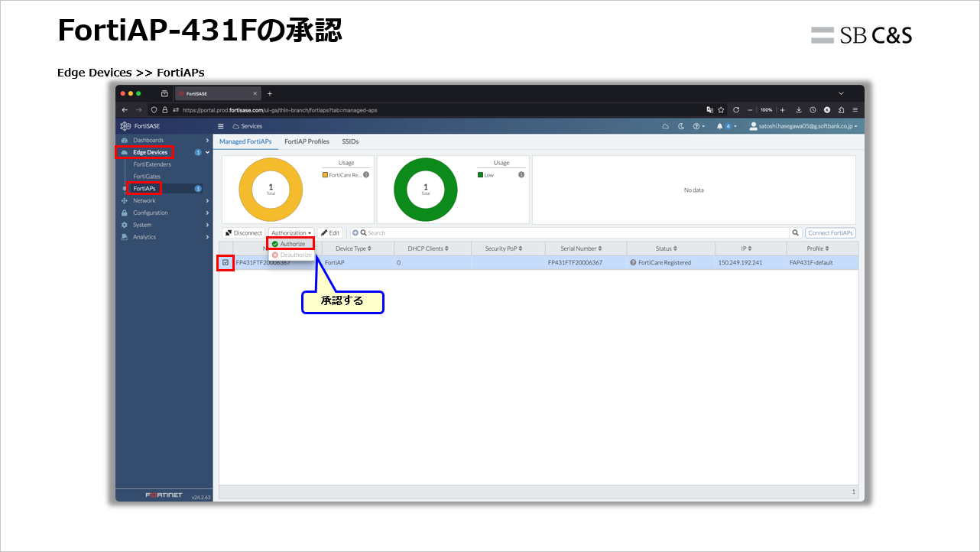The width and height of the screenshot is (980, 552).
Task: Click the browser forward arrow
Action: (139, 110)
